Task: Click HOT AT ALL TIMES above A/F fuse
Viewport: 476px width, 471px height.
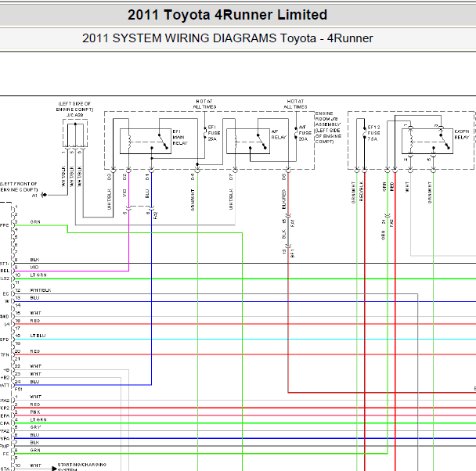Action: pyautogui.click(x=295, y=104)
